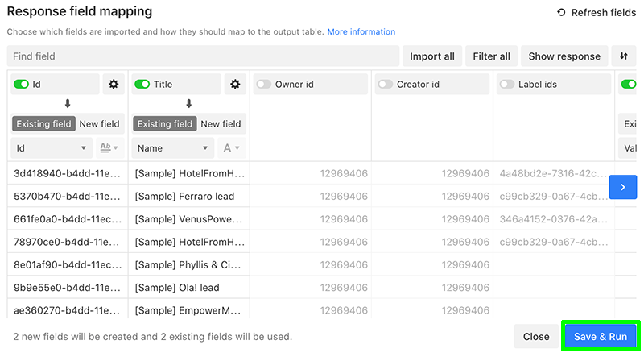This screenshot has height=353, width=644.
Task: Click the blue next-columns arrow
Action: [622, 187]
